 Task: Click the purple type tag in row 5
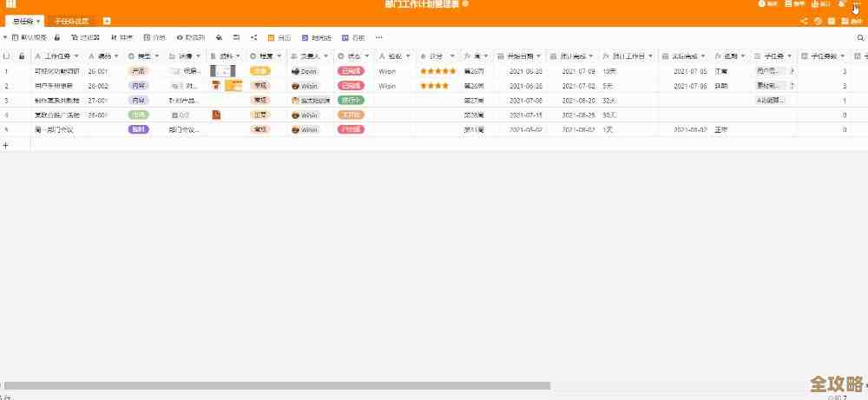click(138, 129)
